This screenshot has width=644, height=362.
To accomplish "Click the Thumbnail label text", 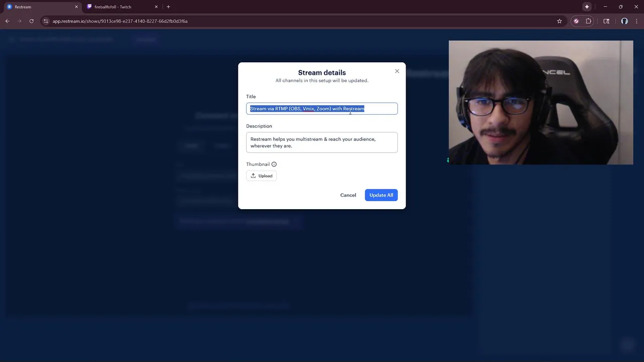I will [258, 164].
